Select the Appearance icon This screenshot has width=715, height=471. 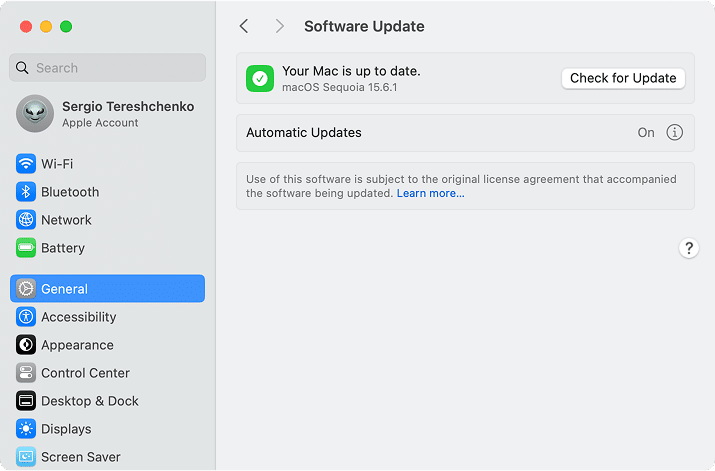pos(26,345)
